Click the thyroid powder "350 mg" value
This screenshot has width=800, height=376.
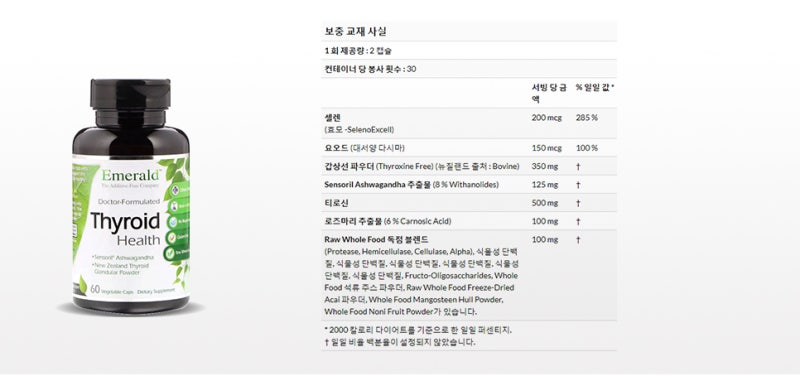(x=544, y=166)
